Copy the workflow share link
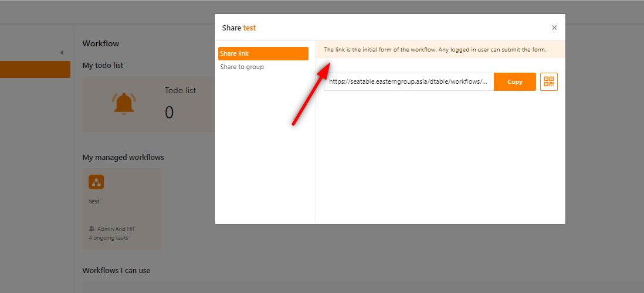This screenshot has height=293, width=644. coord(514,81)
